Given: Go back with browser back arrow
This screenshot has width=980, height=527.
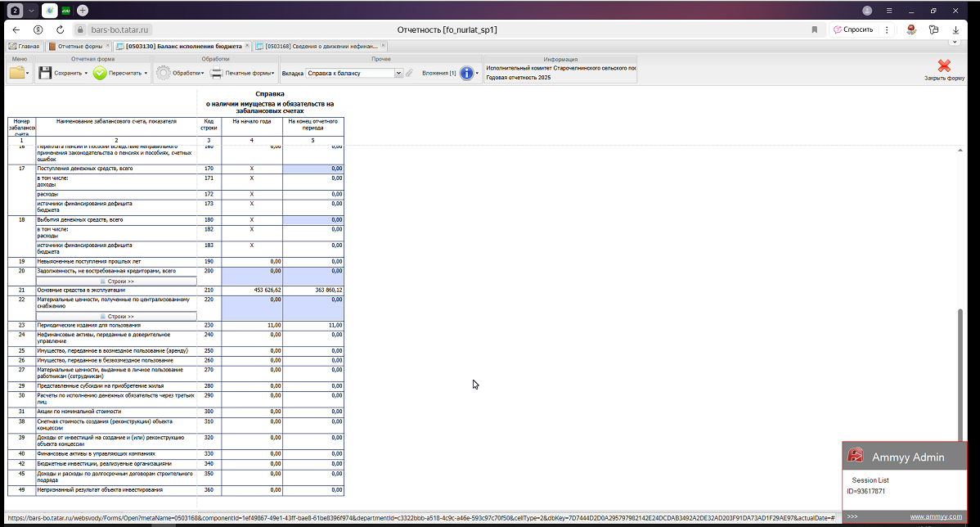Looking at the screenshot, I should [16, 29].
